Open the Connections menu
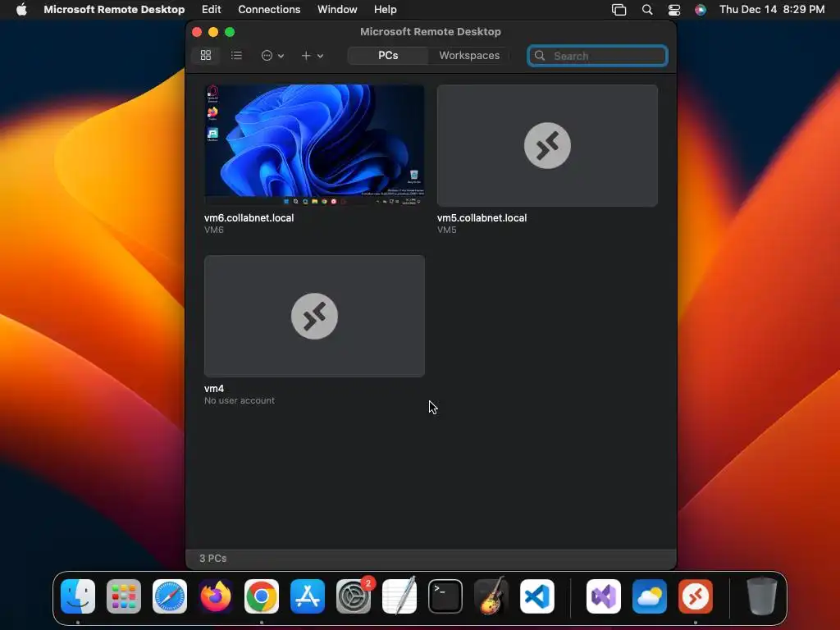The width and height of the screenshot is (840, 630). (269, 9)
